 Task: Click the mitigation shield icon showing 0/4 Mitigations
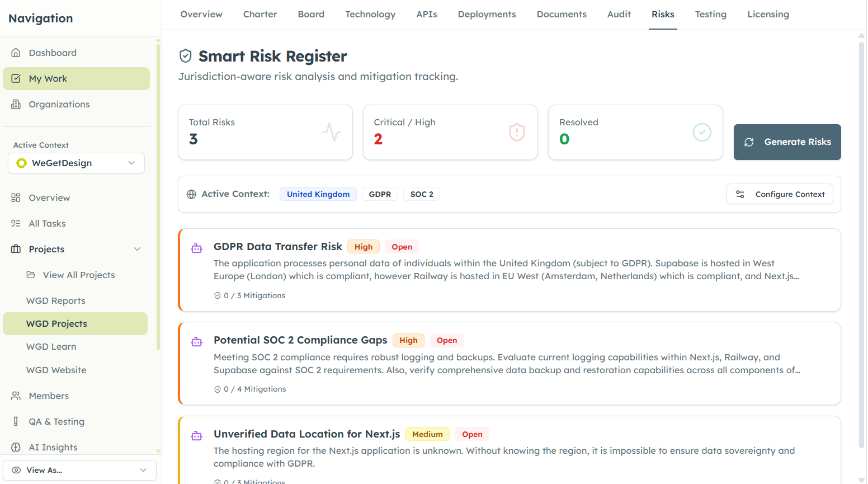tap(217, 388)
